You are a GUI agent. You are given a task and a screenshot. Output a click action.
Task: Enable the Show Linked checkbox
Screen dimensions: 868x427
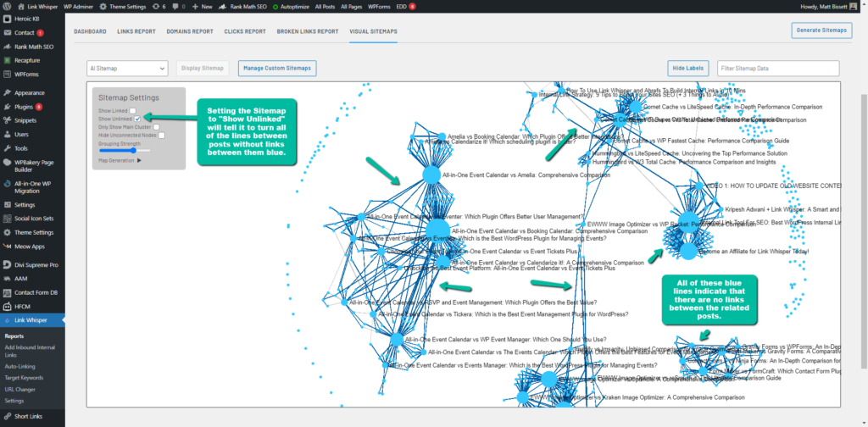tap(133, 111)
